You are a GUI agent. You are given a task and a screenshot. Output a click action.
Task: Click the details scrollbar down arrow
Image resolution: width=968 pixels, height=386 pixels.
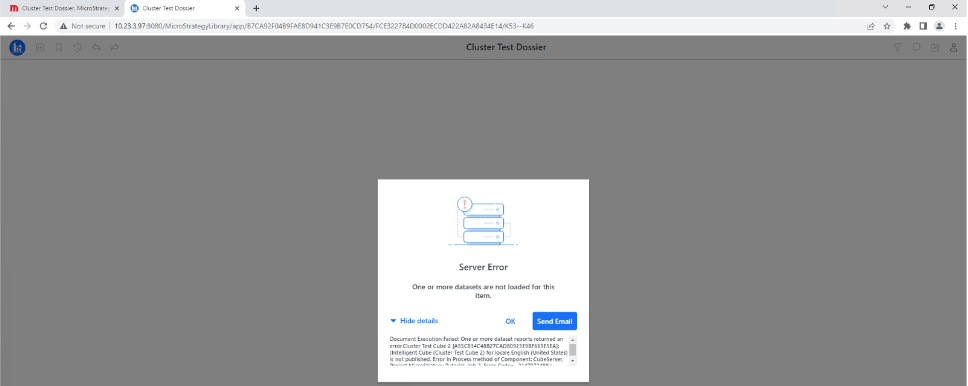[572, 361]
